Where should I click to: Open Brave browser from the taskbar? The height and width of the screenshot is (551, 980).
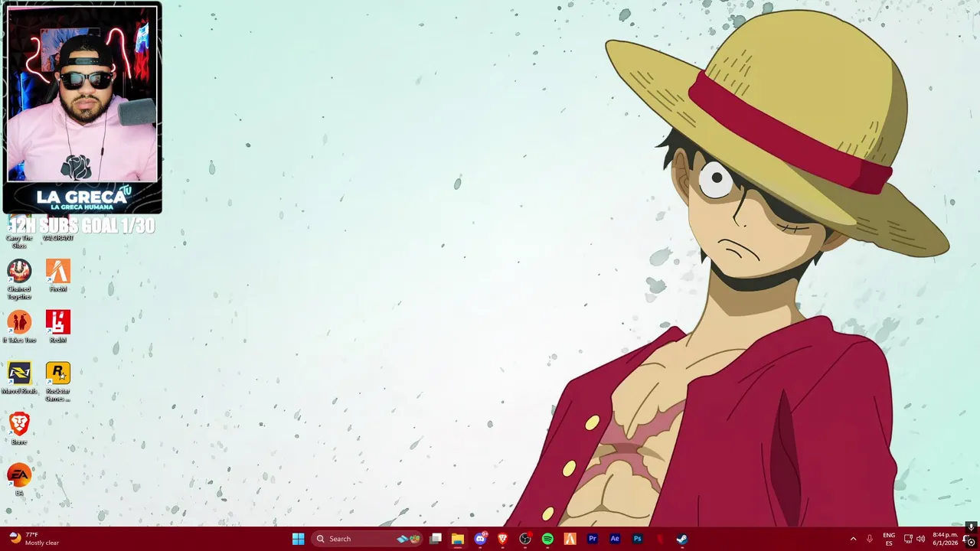503,539
